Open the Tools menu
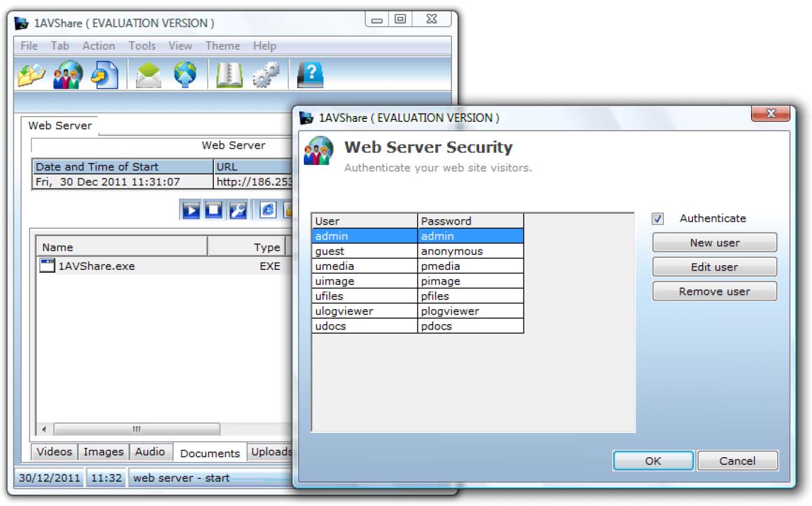Viewport: 812px width, 506px height. 141,45
